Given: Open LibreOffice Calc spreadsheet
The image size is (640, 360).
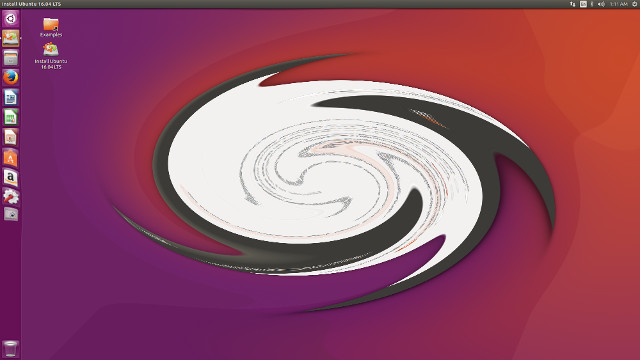Looking at the screenshot, I should pos(11,118).
